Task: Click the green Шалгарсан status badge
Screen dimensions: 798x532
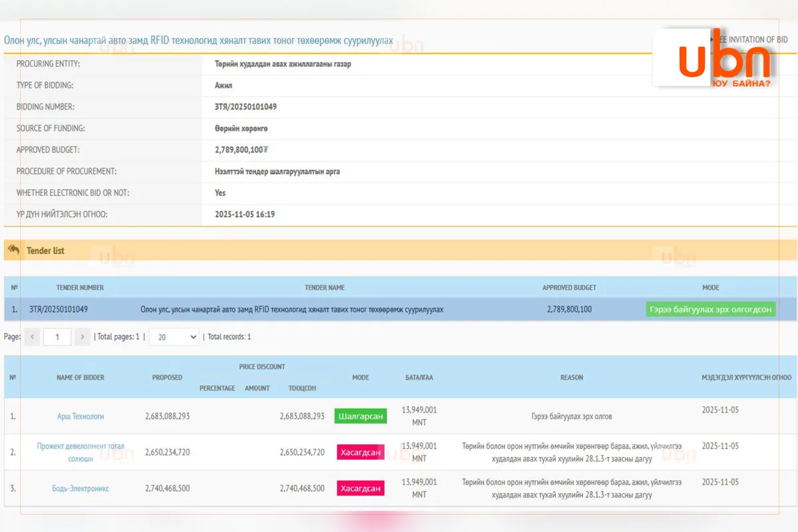Action: (x=360, y=416)
